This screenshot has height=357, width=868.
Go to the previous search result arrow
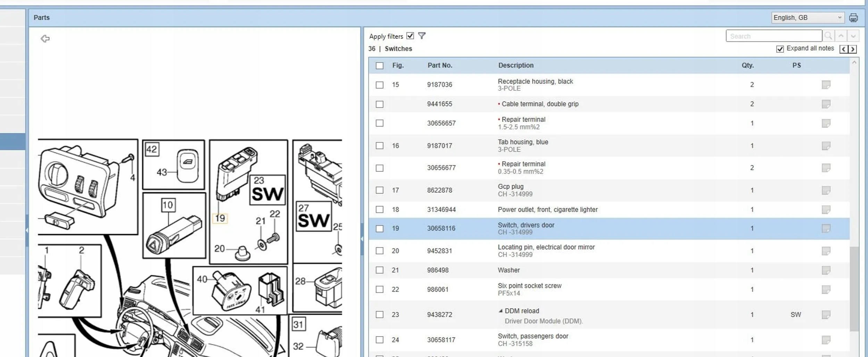coord(841,36)
